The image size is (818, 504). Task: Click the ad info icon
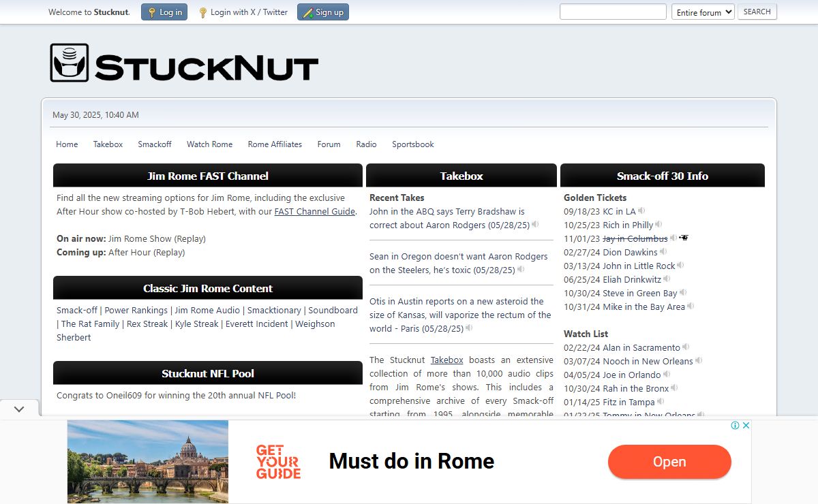[x=736, y=425]
